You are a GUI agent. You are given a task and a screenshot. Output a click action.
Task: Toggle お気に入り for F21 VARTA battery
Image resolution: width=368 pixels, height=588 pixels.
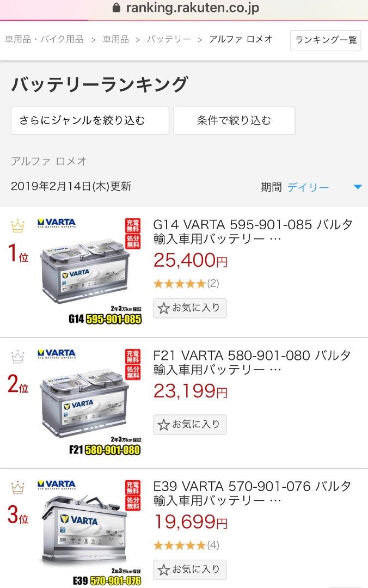(x=190, y=425)
